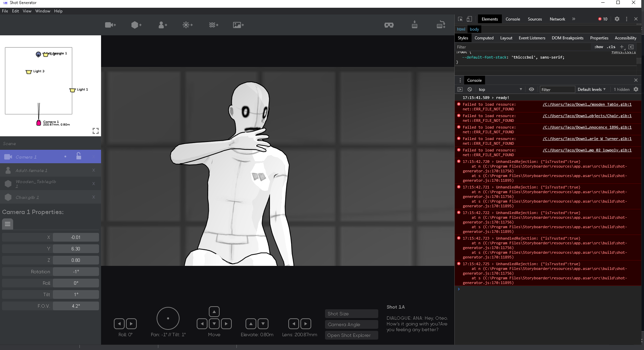
Task: Open VR mode with the goggles icon
Action: 389,25
